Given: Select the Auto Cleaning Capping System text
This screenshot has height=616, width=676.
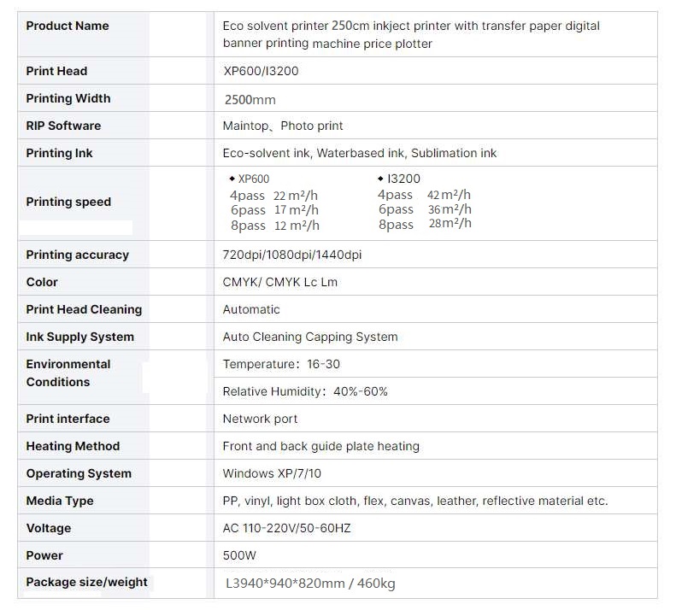Looking at the screenshot, I should click(x=310, y=337).
